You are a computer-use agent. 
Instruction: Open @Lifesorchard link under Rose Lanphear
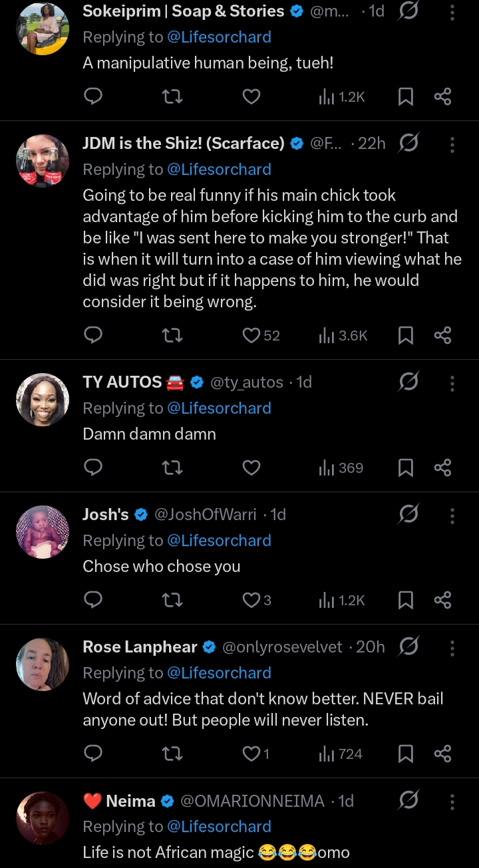219,673
